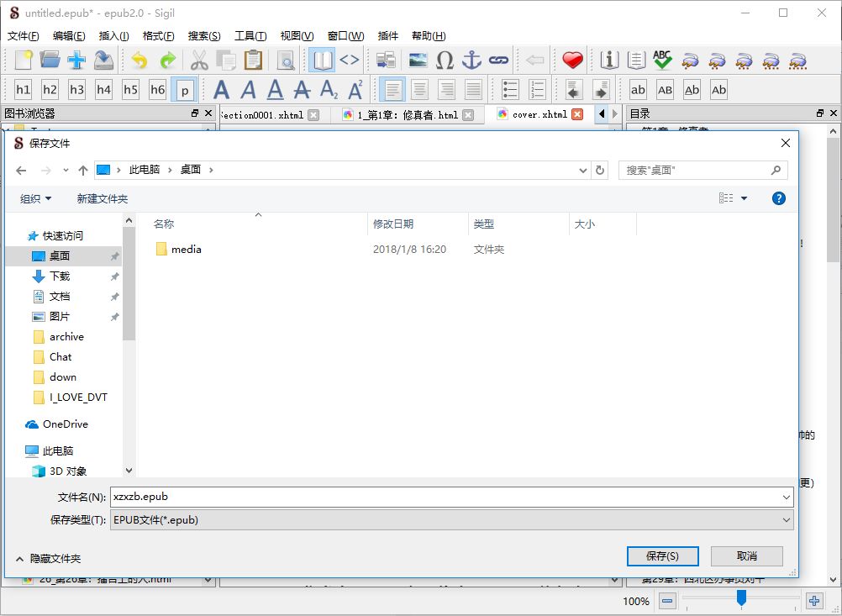Open the 编辑(E) menu

coord(69,36)
